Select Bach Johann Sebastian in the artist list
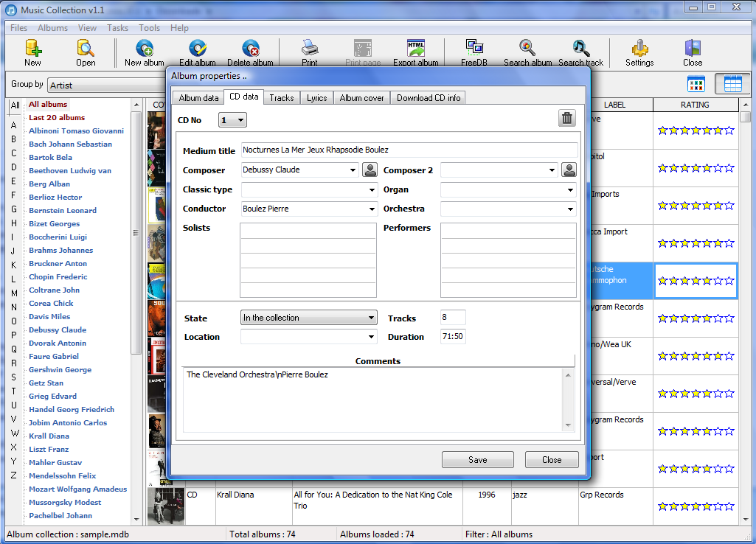The height and width of the screenshot is (544, 756). [70, 144]
